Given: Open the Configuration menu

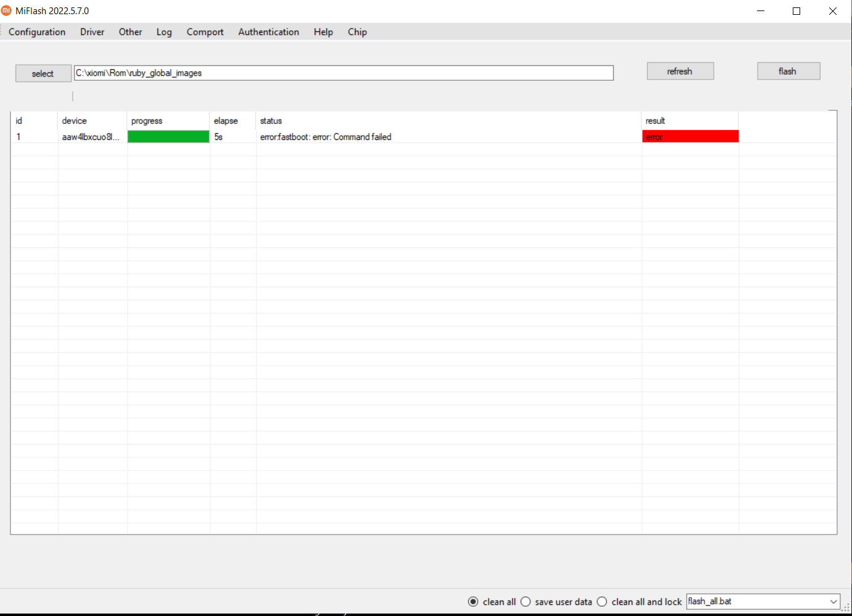Looking at the screenshot, I should pyautogui.click(x=37, y=32).
